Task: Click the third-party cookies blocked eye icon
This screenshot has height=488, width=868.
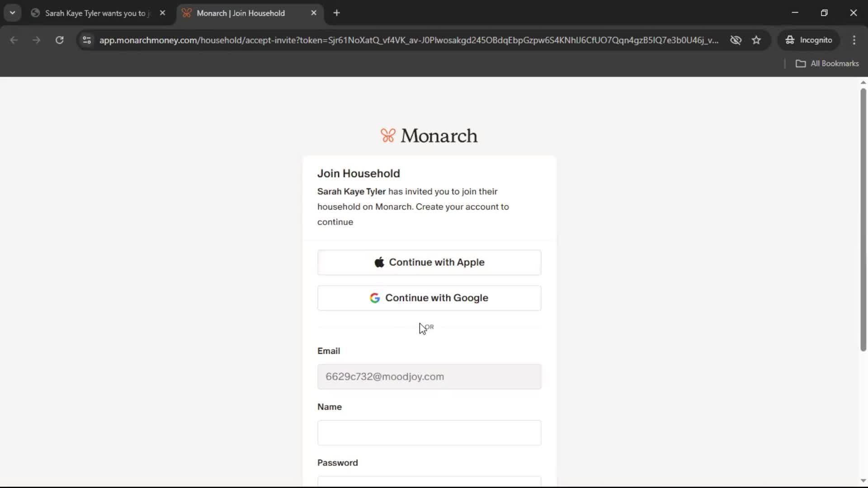Action: (x=736, y=40)
